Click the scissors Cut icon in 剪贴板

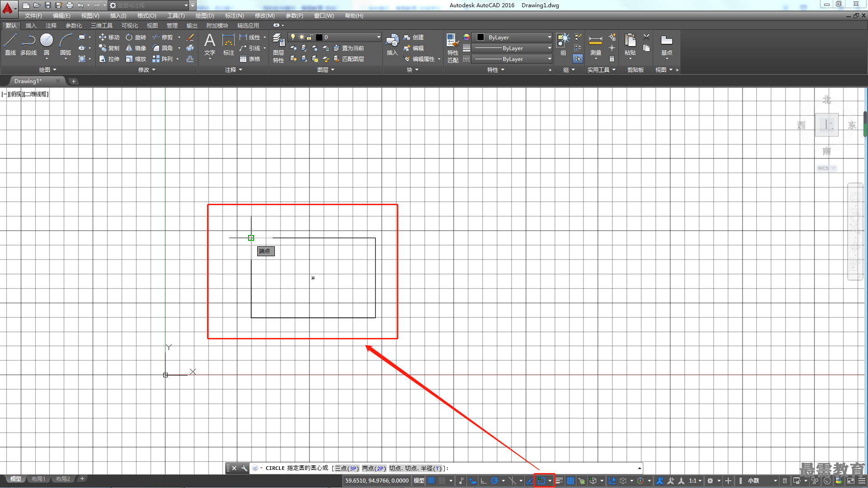(x=646, y=37)
